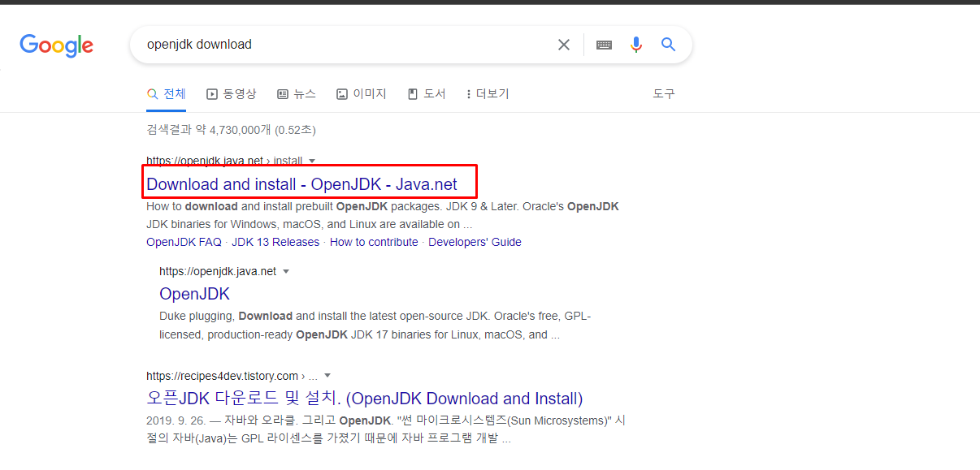The image size is (980, 470).
Task: Click the magnifier search button
Action: [x=668, y=45]
